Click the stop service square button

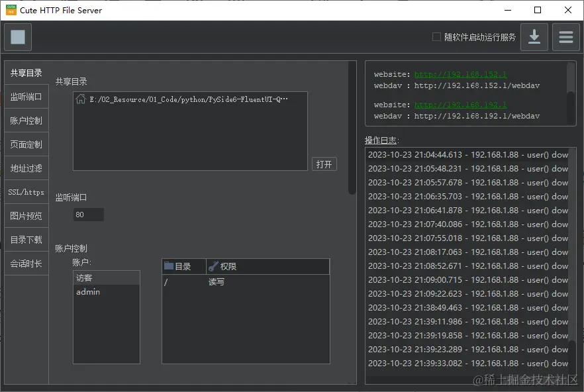(18, 37)
